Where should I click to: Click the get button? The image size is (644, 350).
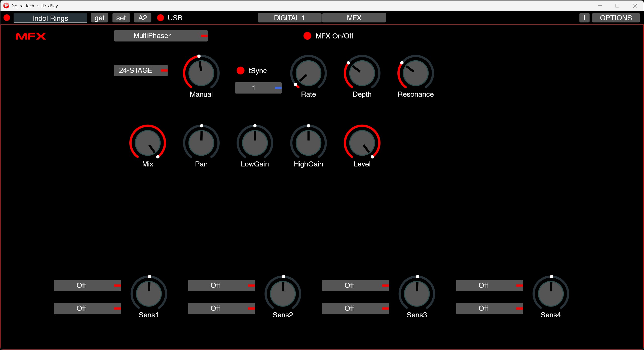tap(100, 18)
